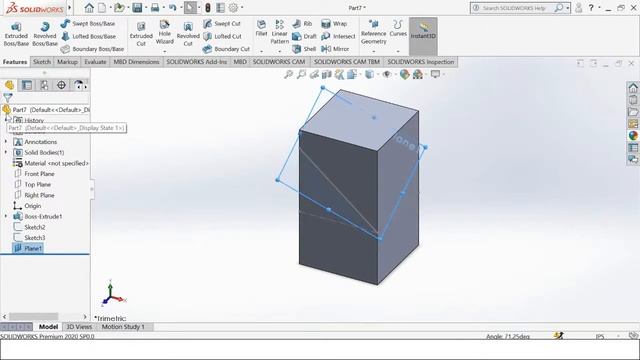Open dropdown arrow under Curves
Screen dimensions: 640x360
[x=398, y=51]
